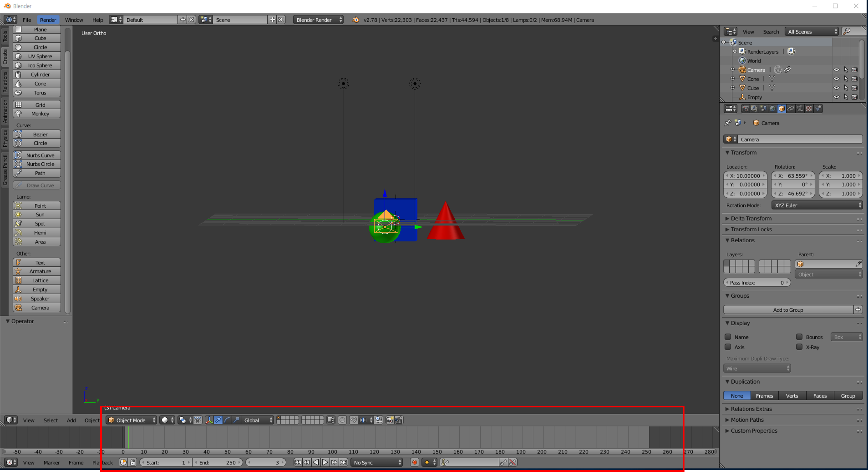Image resolution: width=868 pixels, height=472 pixels.
Task: Toggle visibility eye for Cube in outliner
Action: (x=836, y=88)
